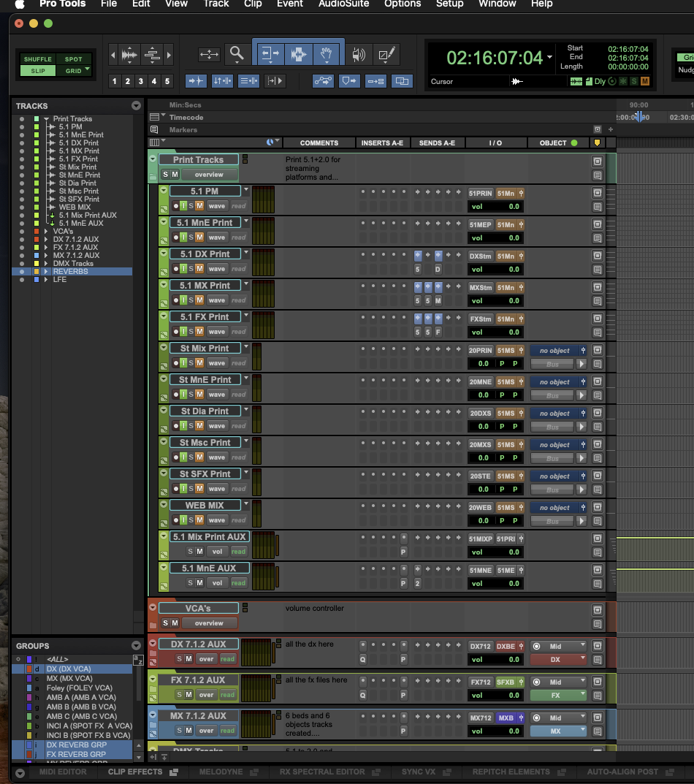Open the Tracks list popup menu
Image resolution: width=694 pixels, height=784 pixels.
136,105
